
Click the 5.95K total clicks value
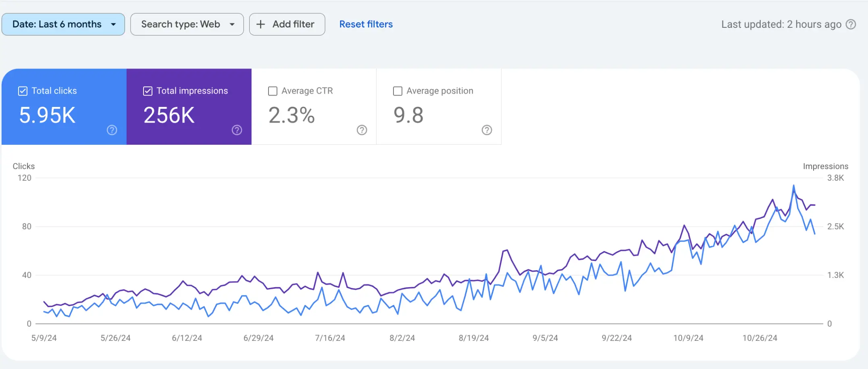47,115
